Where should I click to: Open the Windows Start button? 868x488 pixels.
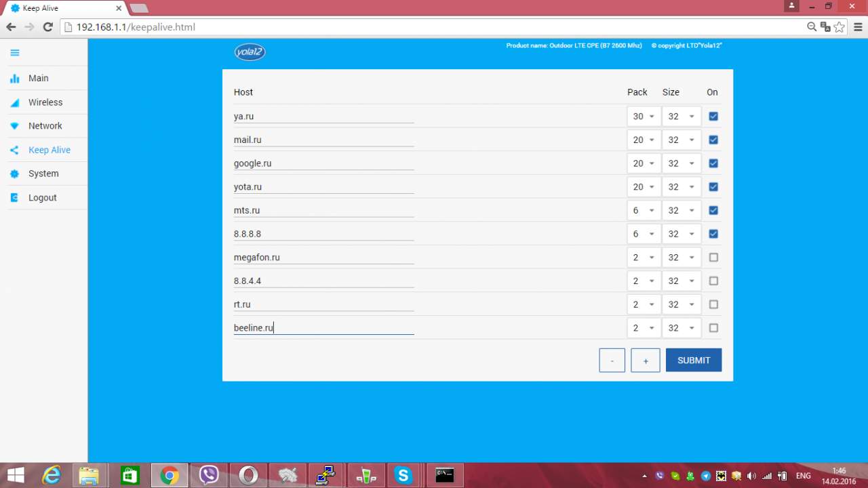pos(16,475)
